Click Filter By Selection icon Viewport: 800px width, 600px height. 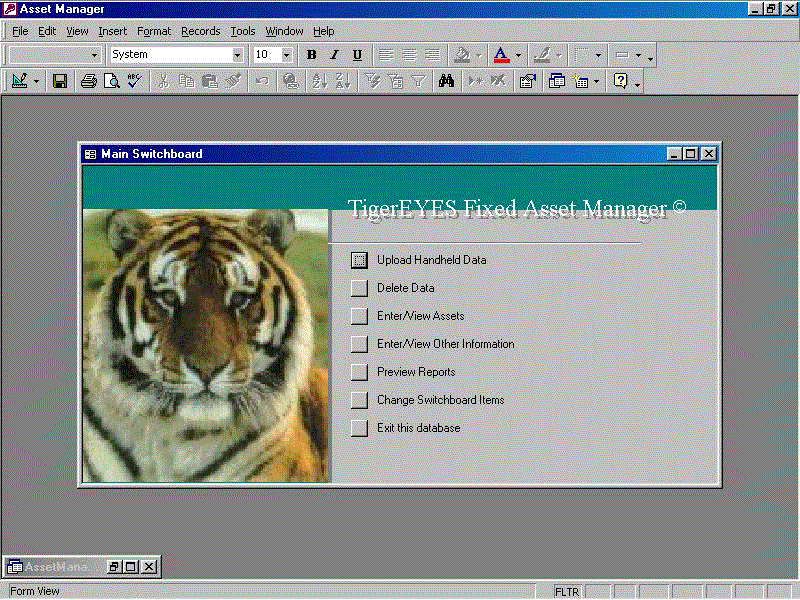tap(372, 81)
